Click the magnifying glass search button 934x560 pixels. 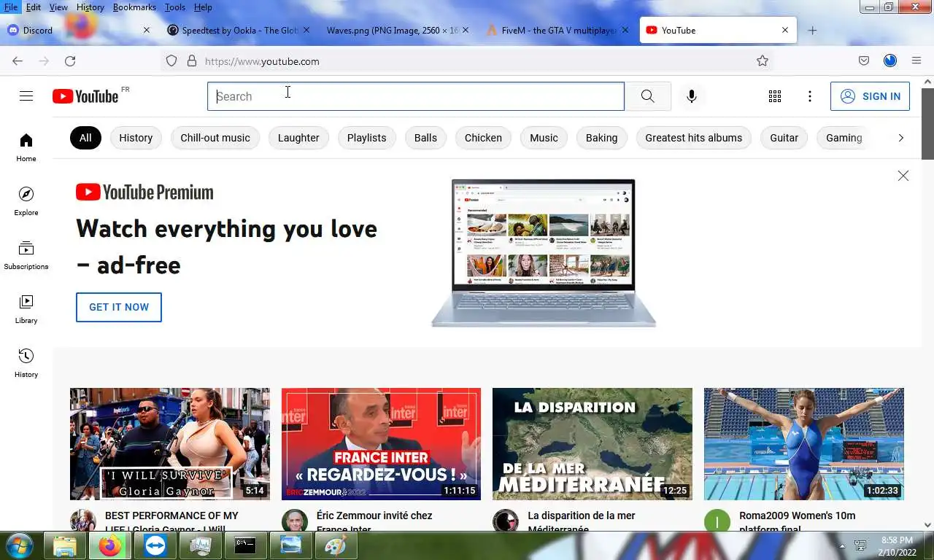click(x=647, y=96)
